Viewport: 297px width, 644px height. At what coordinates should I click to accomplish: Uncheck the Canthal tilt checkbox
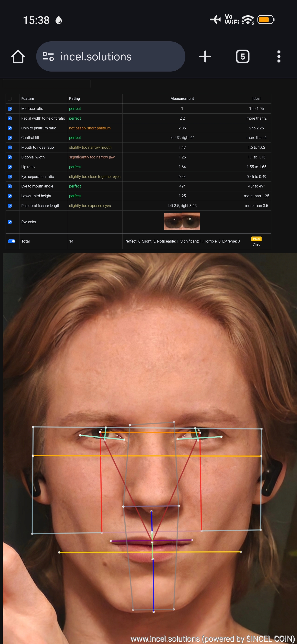pos(10,138)
